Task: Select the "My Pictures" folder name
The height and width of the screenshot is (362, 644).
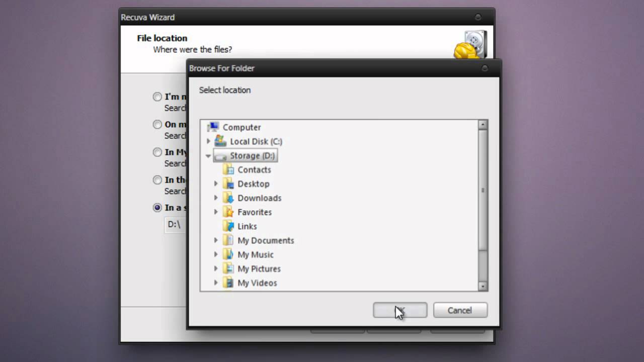Action: pos(259,268)
